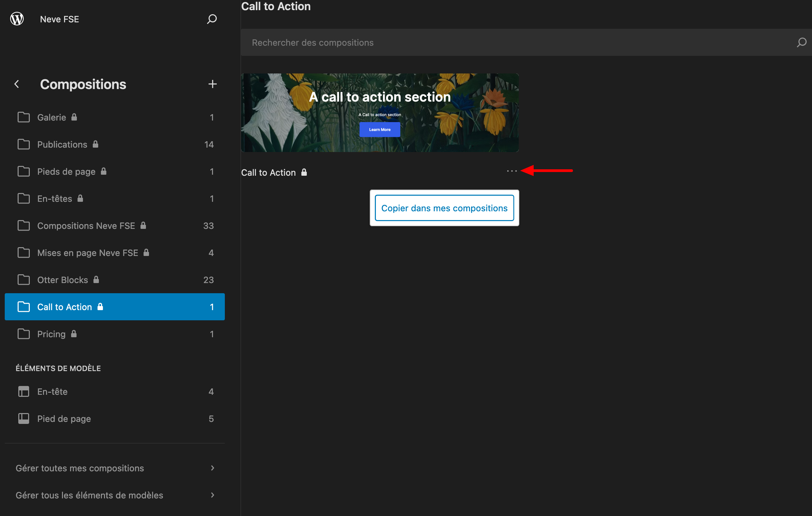Click the Neve FSE site title
812x516 pixels.
pyautogui.click(x=59, y=19)
